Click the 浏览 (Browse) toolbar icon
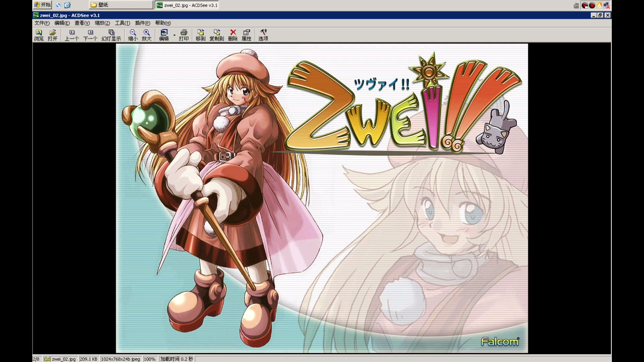 pos(39,35)
